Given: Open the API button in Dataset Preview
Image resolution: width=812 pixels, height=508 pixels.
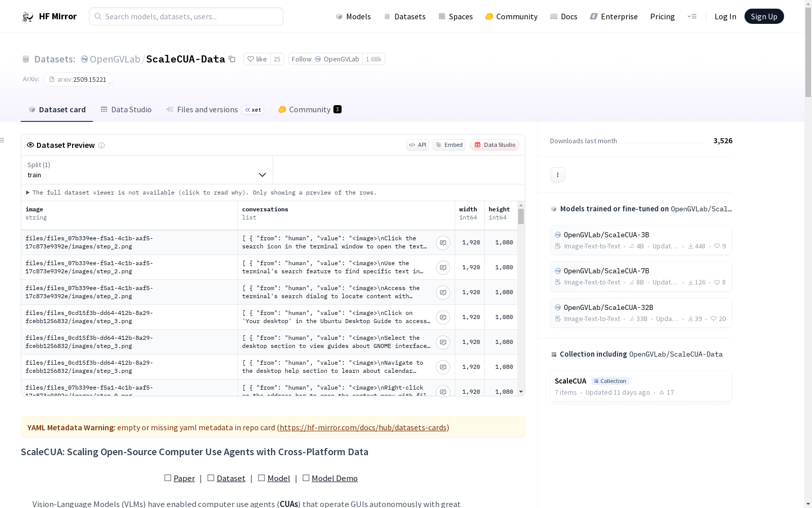Looking at the screenshot, I should tap(418, 145).
